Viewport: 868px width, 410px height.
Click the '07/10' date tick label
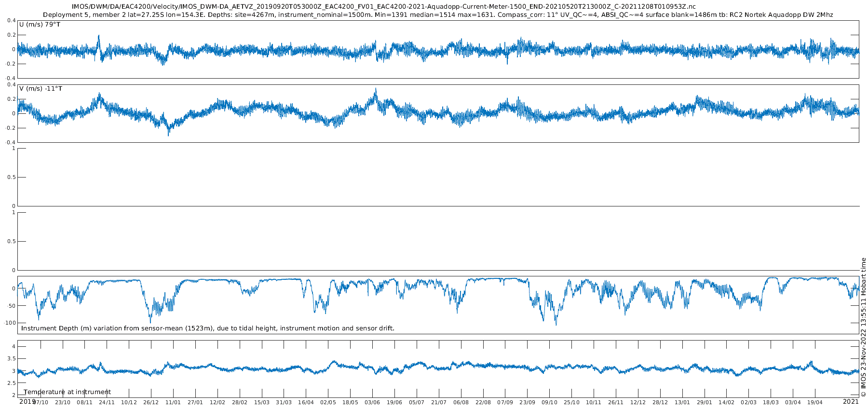pyautogui.click(x=41, y=402)
